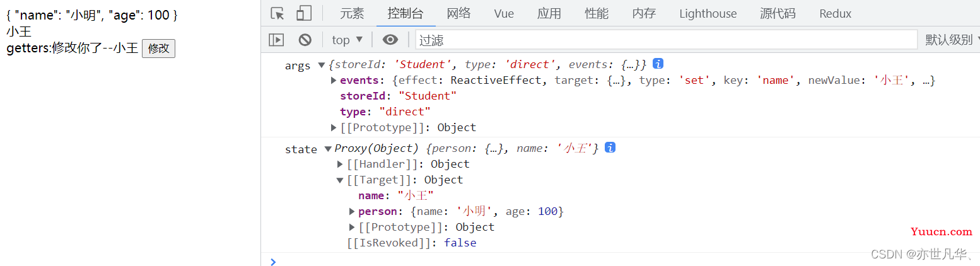
Task: Switch to the 网络 tab
Action: point(458,13)
